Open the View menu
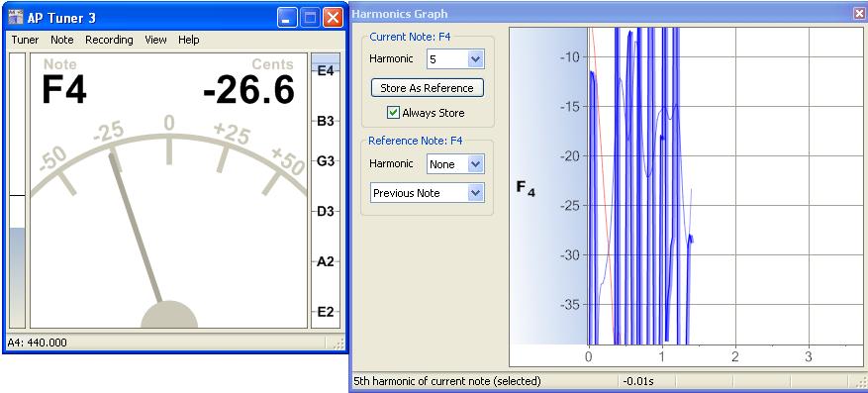Screen dimensions: 868x393 [x=155, y=40]
